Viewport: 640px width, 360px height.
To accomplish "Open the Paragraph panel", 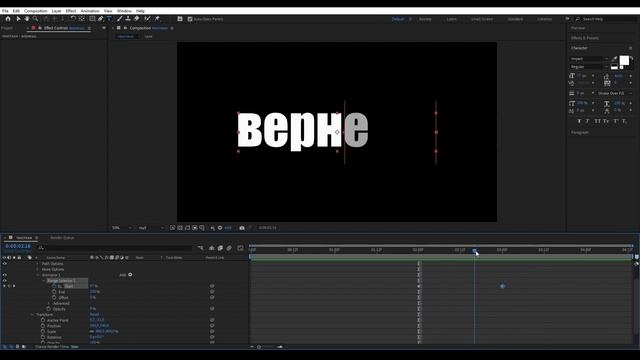I will tap(580, 133).
